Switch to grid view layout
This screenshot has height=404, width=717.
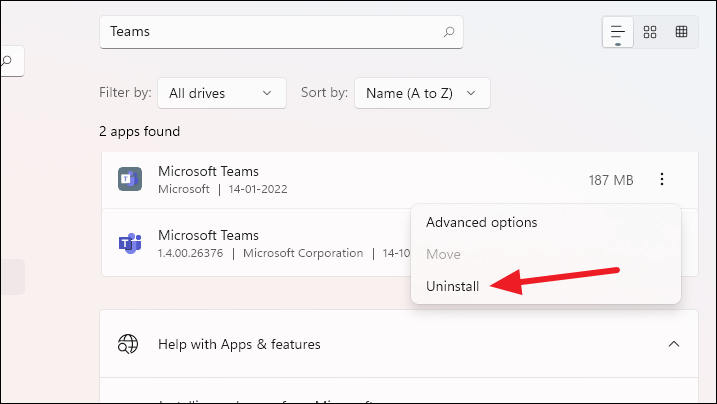pos(650,32)
